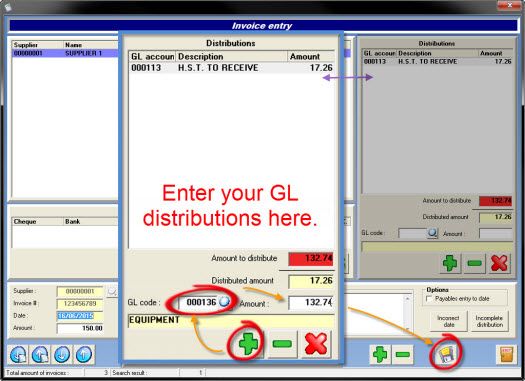The width and height of the screenshot is (525, 381).
Task: Enable Payables entry to date checkbox
Action: (429, 299)
